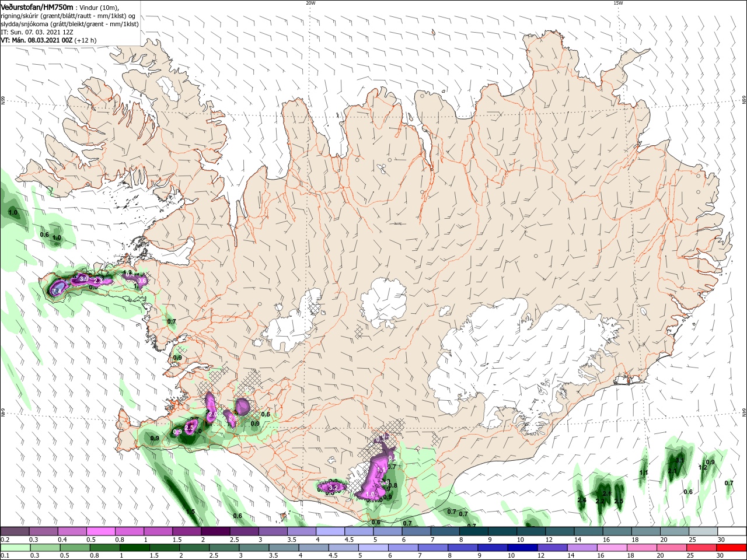747x560 pixels.
Task: Click the 0.1 label in the bottom legend row
Action: pos(5,556)
